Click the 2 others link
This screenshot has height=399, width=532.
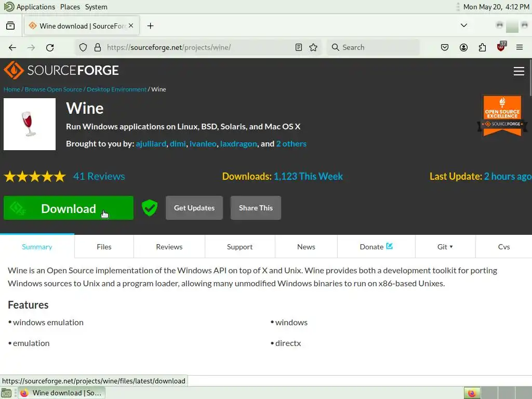click(x=291, y=144)
